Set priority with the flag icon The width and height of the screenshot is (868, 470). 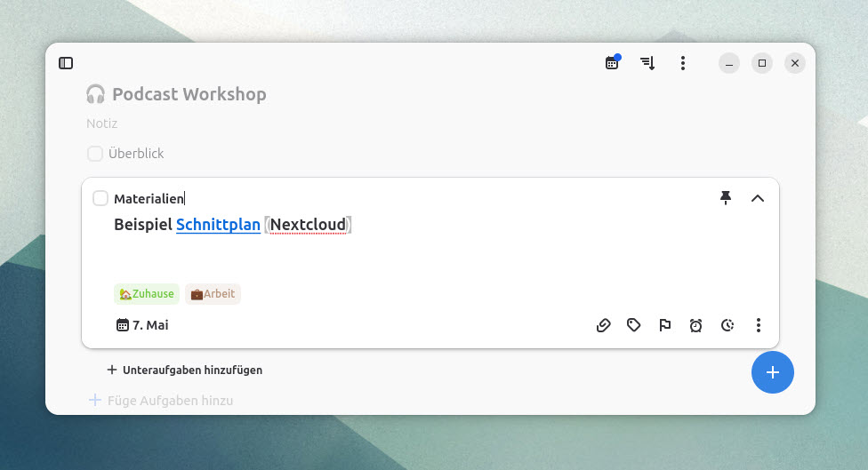pyautogui.click(x=665, y=326)
